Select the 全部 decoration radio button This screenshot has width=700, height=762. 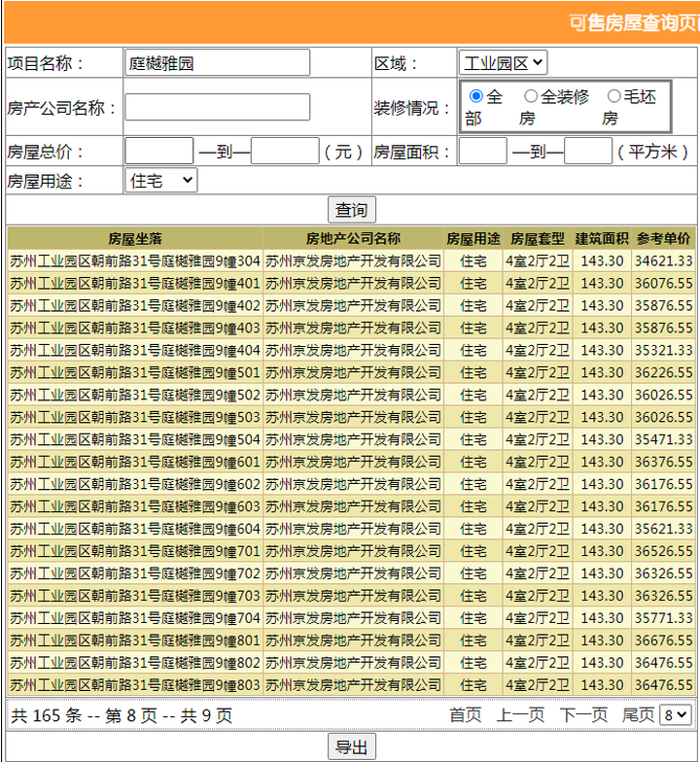coord(476,96)
